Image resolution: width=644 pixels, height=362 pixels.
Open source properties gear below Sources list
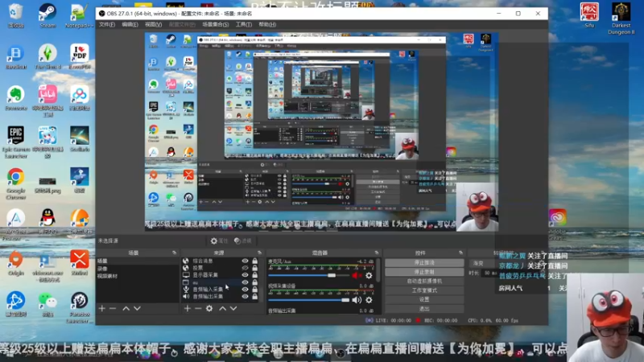209,308
